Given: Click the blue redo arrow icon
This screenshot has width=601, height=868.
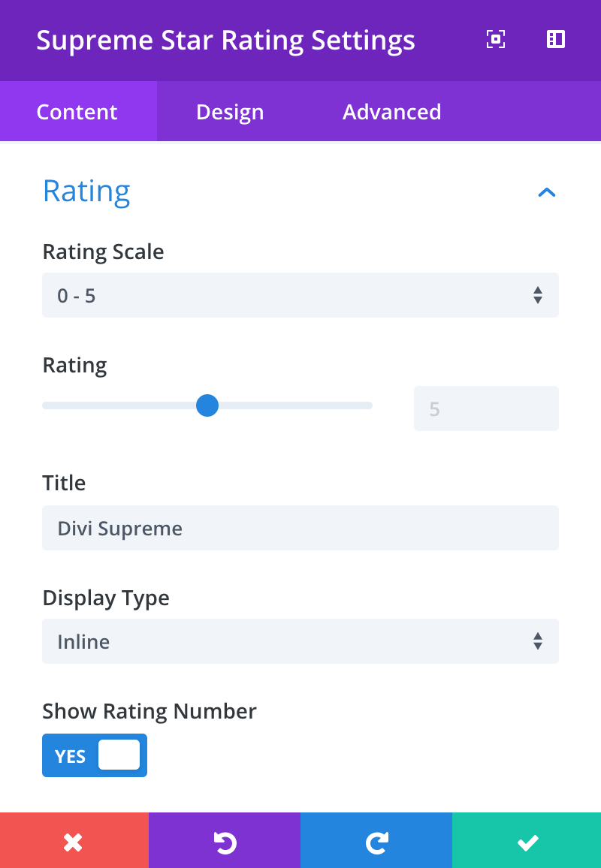Looking at the screenshot, I should click(x=376, y=842).
